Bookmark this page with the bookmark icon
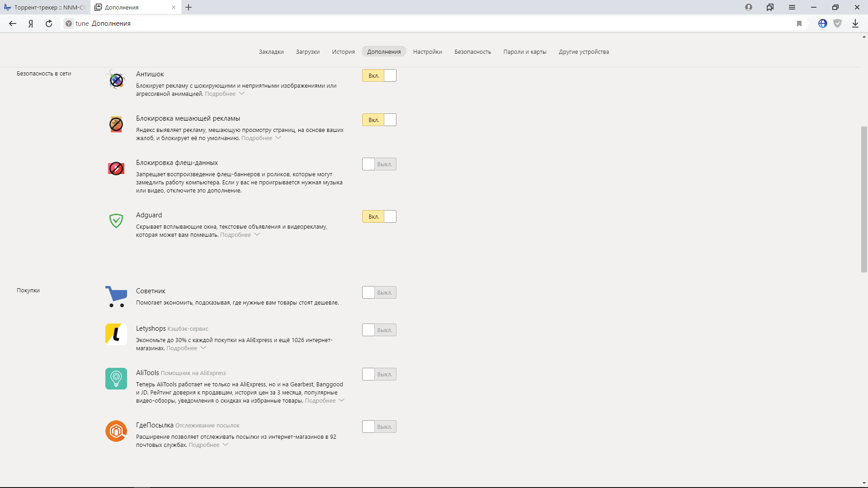This screenshot has width=868, height=488. click(x=799, y=23)
